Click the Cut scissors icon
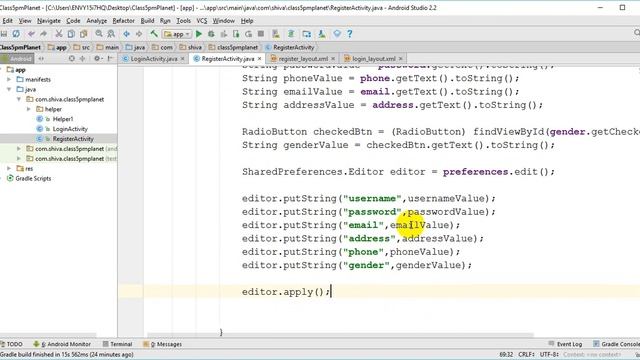 coord(59,34)
